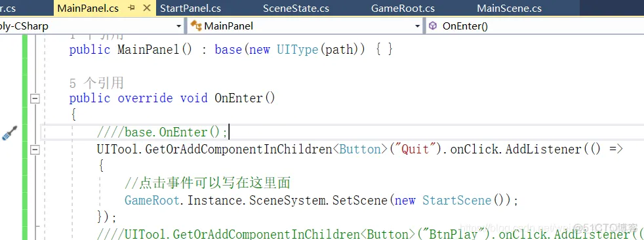This screenshot has height=240, width=644.
Task: Click the screwdriver quick actions icon in margin
Action: [10, 133]
